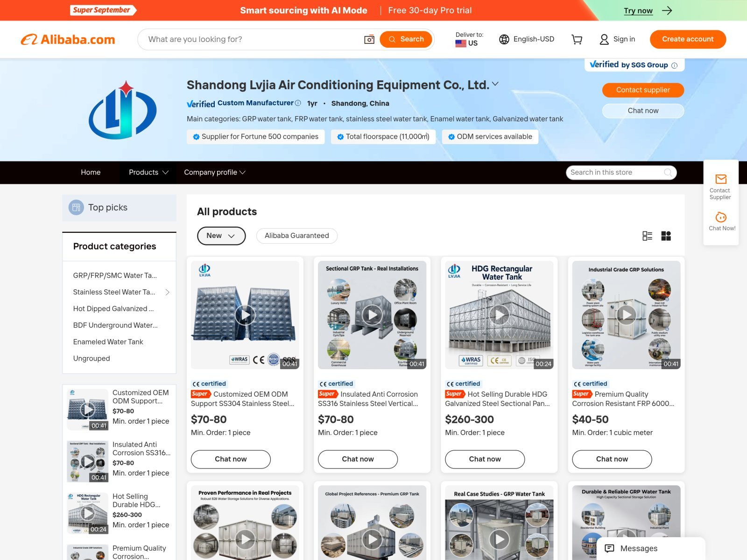Open the English-USD language selector
This screenshot has width=747, height=560.
527,39
